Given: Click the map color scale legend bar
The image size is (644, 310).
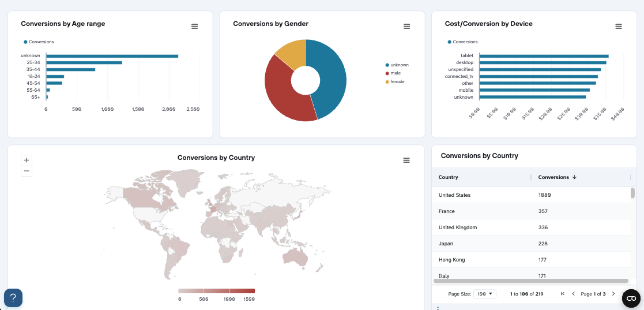Looking at the screenshot, I should click(216, 291).
